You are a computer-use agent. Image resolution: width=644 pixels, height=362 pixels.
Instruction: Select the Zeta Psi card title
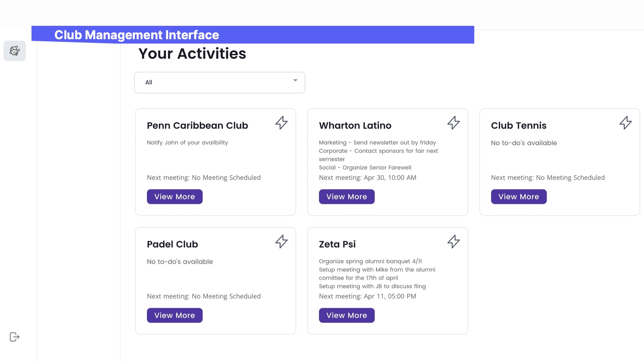[337, 244]
